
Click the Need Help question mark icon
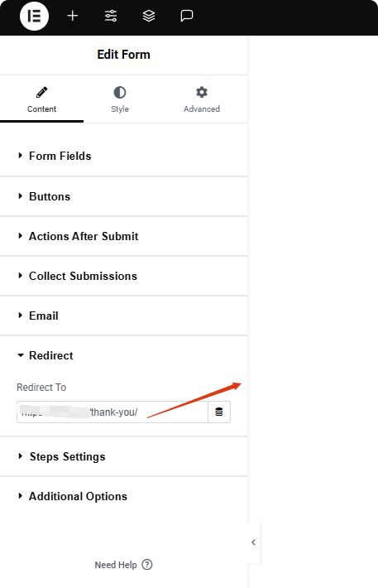[x=147, y=564]
